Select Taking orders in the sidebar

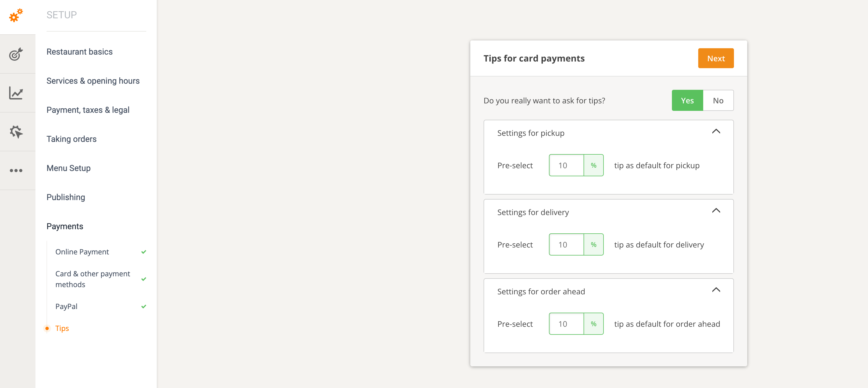pos(71,139)
